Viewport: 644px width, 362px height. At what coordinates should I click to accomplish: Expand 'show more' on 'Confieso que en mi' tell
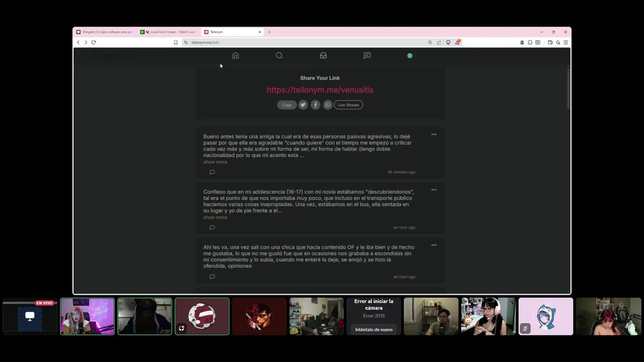point(215,217)
